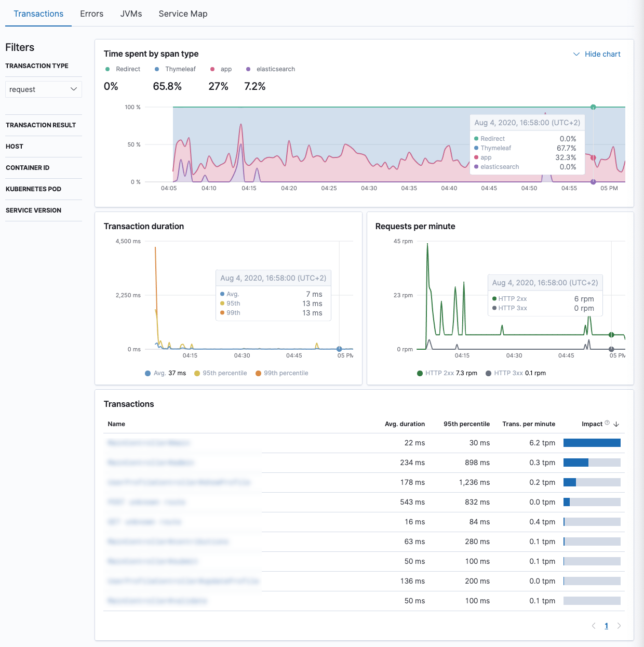Toggle the elasticsearch series in legend
The height and width of the screenshot is (647, 644).
coord(275,69)
